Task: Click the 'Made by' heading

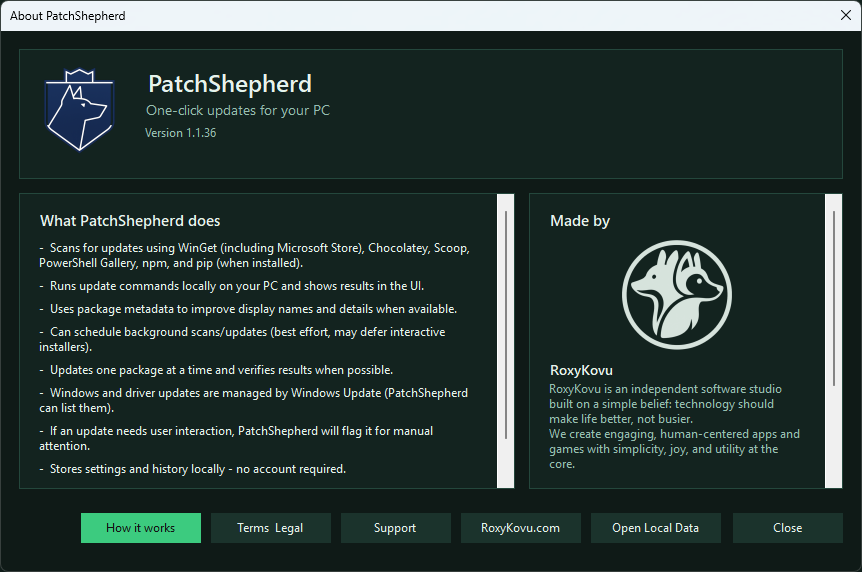Action: coord(580,221)
